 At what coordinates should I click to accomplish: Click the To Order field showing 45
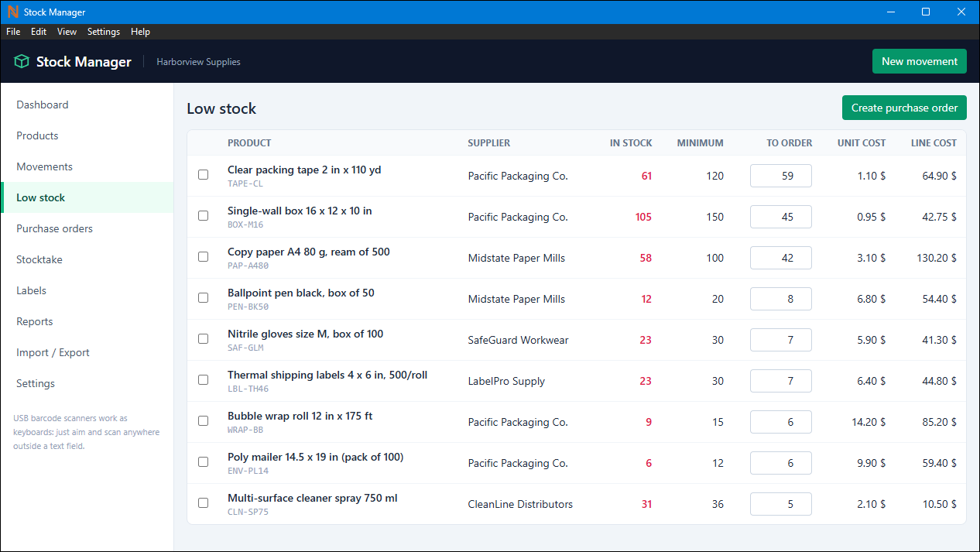(x=781, y=217)
